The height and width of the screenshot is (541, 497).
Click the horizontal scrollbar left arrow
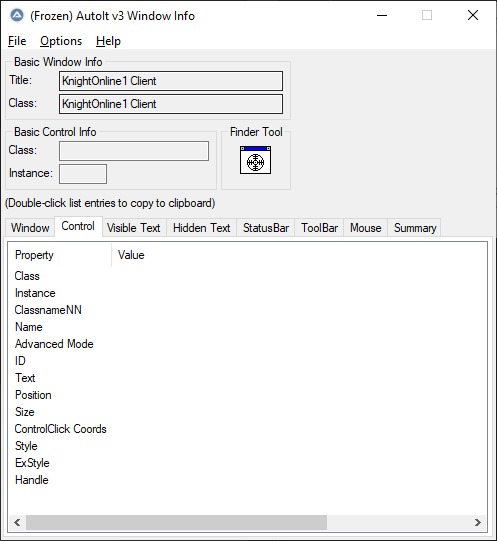coord(17,523)
